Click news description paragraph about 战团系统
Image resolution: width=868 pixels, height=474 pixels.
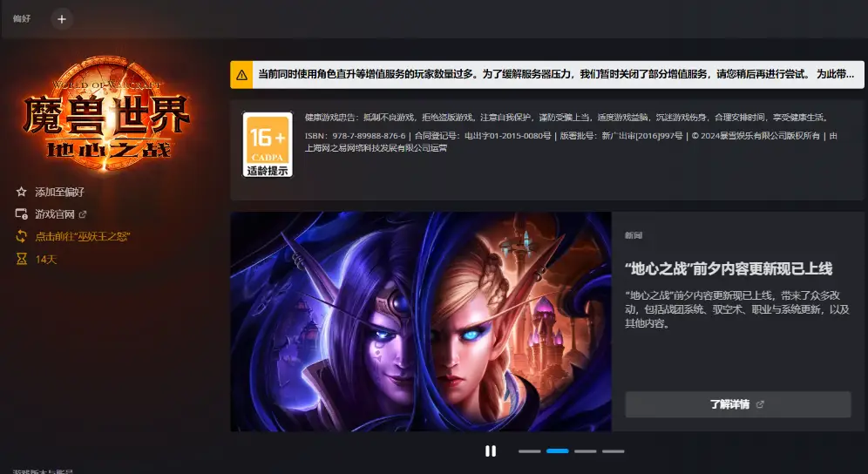(x=736, y=309)
